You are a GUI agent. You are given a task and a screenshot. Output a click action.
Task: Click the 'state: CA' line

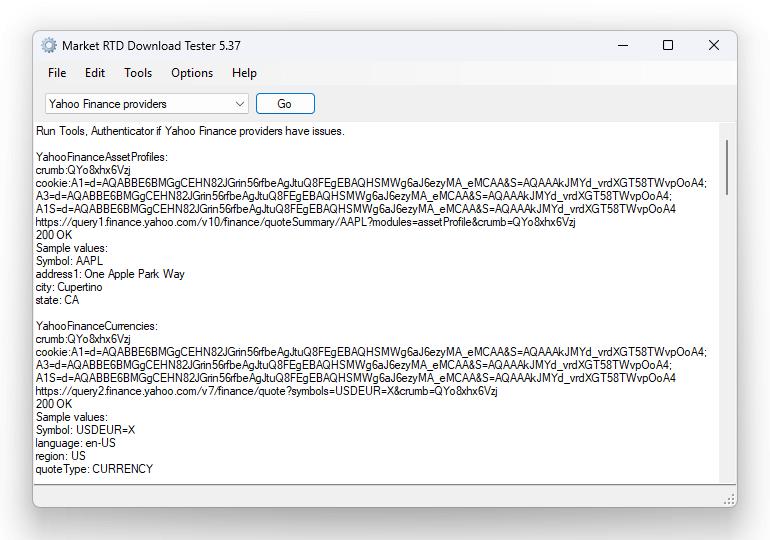57,300
